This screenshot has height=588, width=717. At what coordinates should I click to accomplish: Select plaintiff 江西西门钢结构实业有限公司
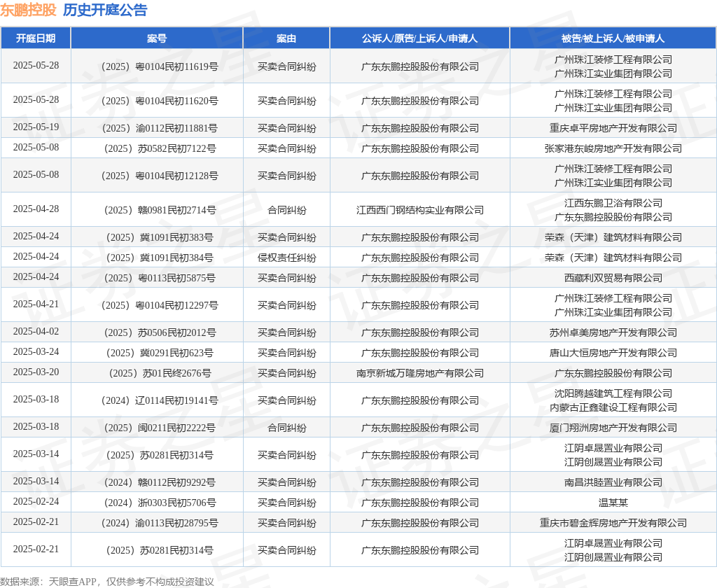tap(420, 210)
